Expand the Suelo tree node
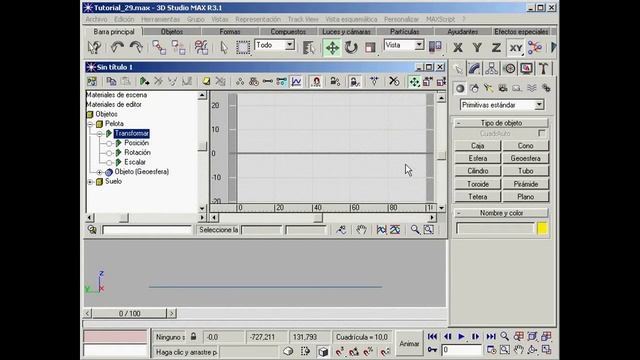The height and width of the screenshot is (360, 640). (91, 182)
